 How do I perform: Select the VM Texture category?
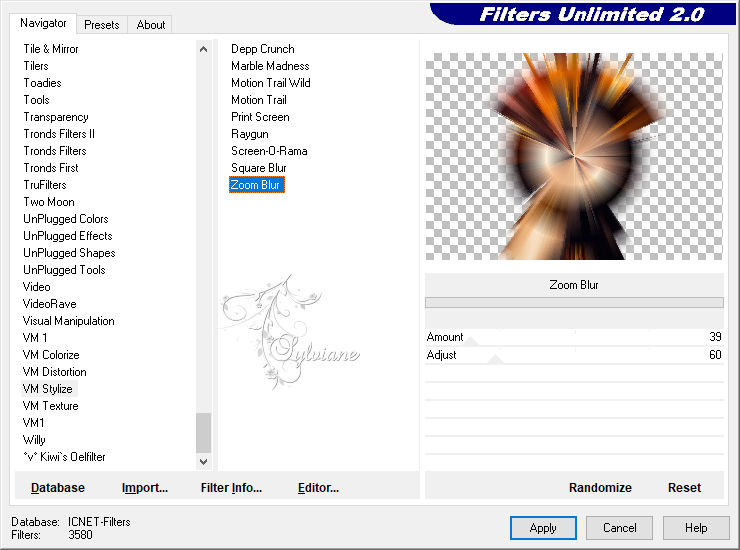pyautogui.click(x=50, y=406)
